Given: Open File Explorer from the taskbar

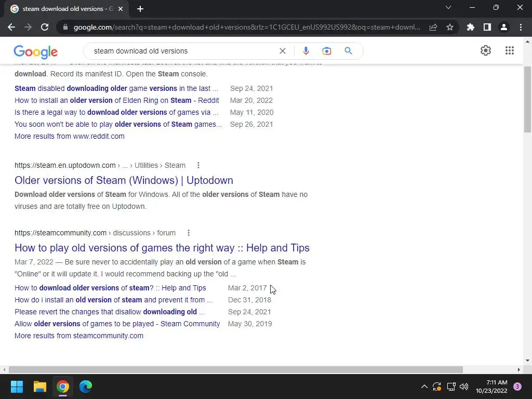Looking at the screenshot, I should (39, 387).
